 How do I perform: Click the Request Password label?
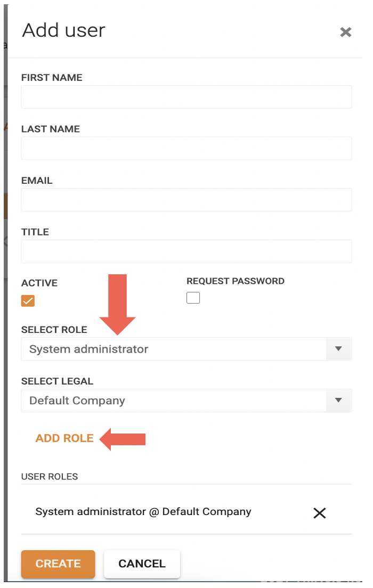click(x=236, y=281)
